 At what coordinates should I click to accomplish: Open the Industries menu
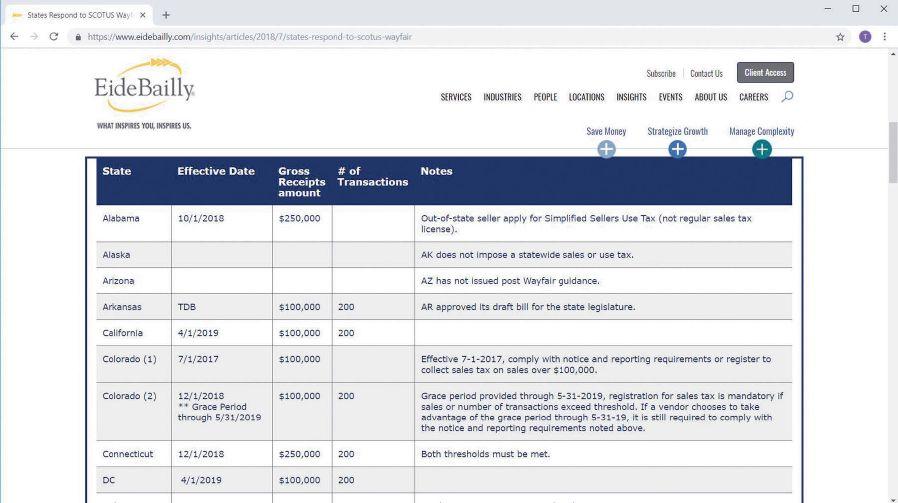click(x=502, y=97)
